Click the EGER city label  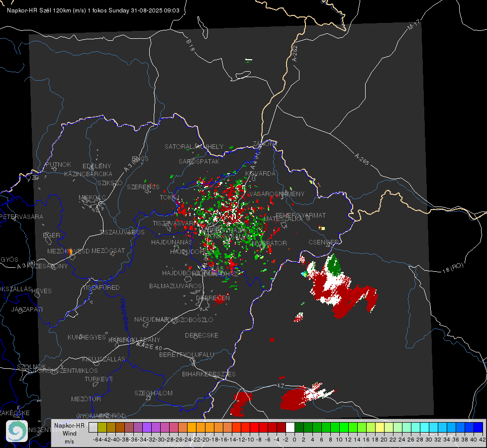(51, 235)
